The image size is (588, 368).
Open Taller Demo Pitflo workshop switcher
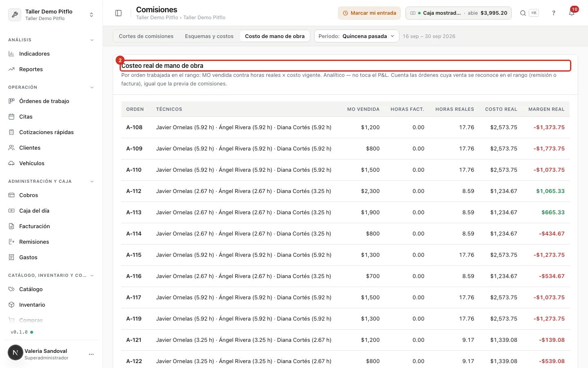click(x=51, y=15)
